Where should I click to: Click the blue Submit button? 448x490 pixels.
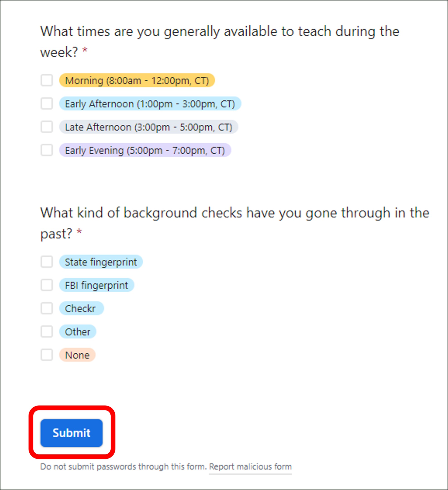click(71, 433)
